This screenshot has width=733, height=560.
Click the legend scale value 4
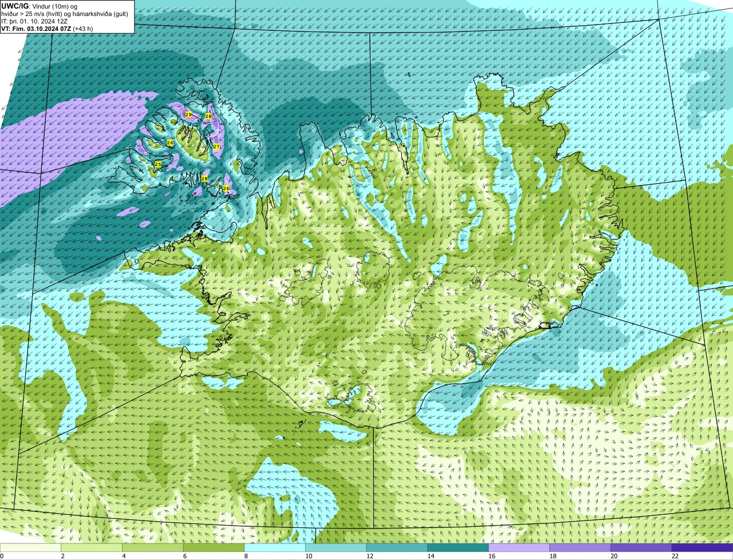pyautogui.click(x=124, y=556)
